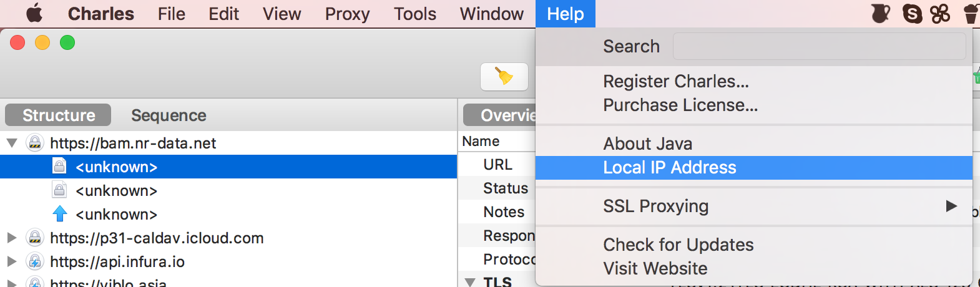The image size is (980, 287).
Task: Minimize the Charles window with yellow button
Action: click(42, 42)
